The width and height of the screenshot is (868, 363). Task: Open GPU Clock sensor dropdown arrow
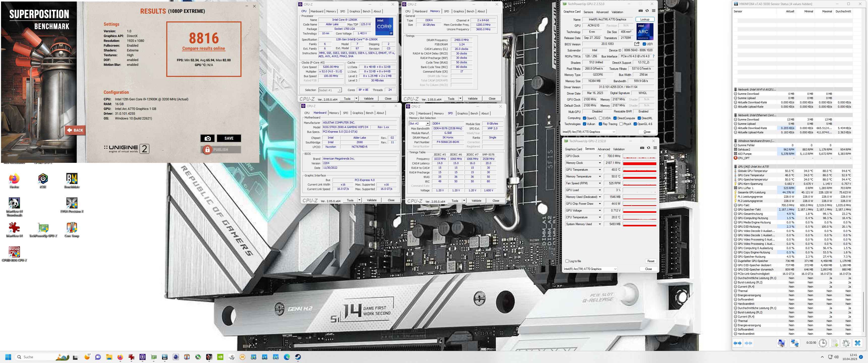(x=600, y=156)
